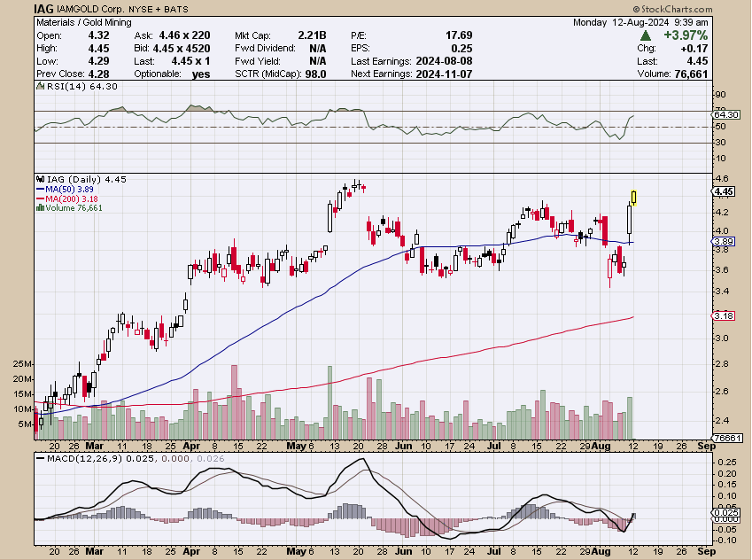Viewport: 752px width, 560px height.
Task: Click the Next Earnings date 2024-11-07
Action: coord(444,74)
